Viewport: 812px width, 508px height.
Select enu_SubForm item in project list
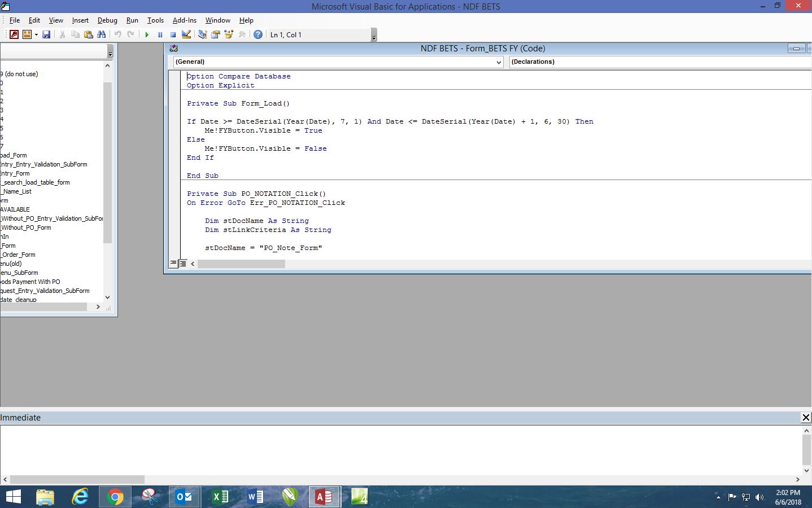tap(19, 273)
